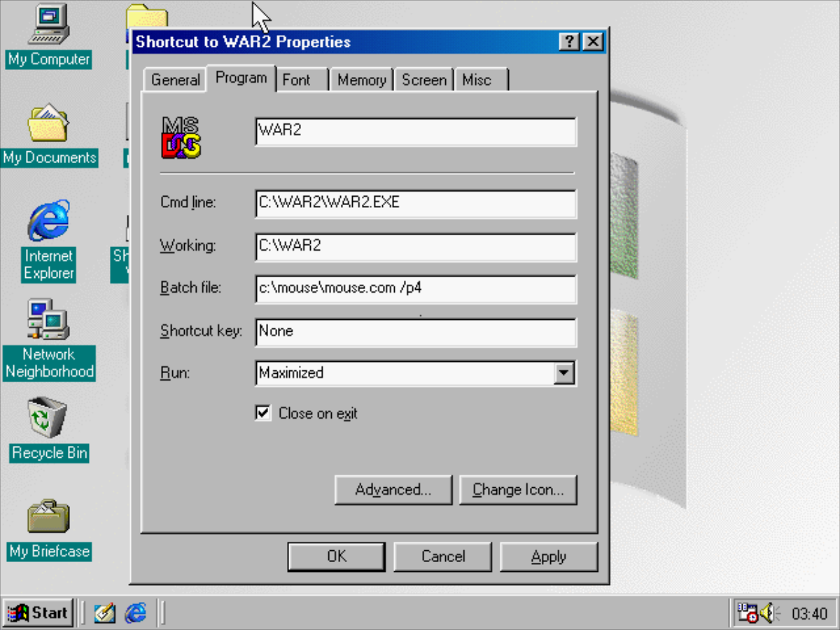
Task: Open the Start menu
Action: pos(37,613)
